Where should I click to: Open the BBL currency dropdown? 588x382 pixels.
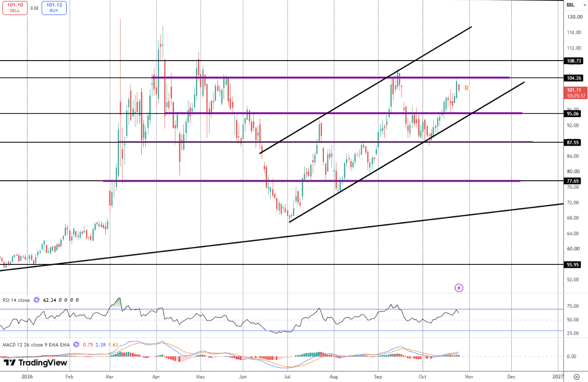pyautogui.click(x=575, y=5)
